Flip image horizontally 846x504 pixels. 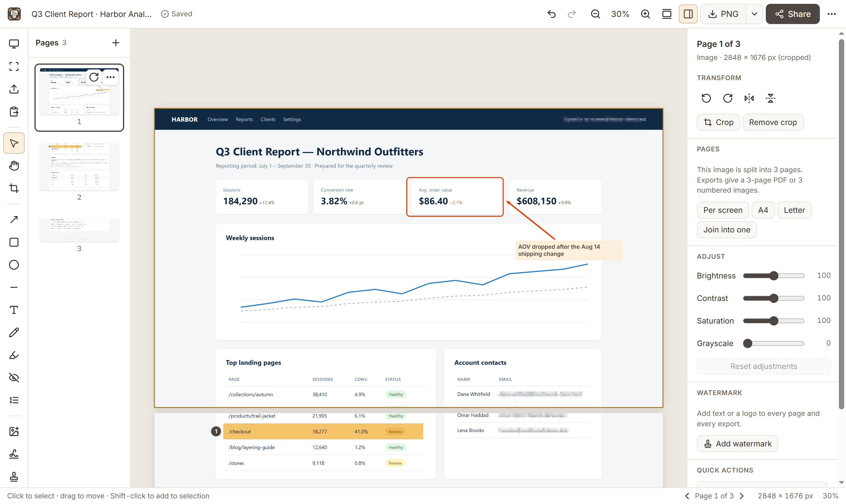tap(749, 98)
